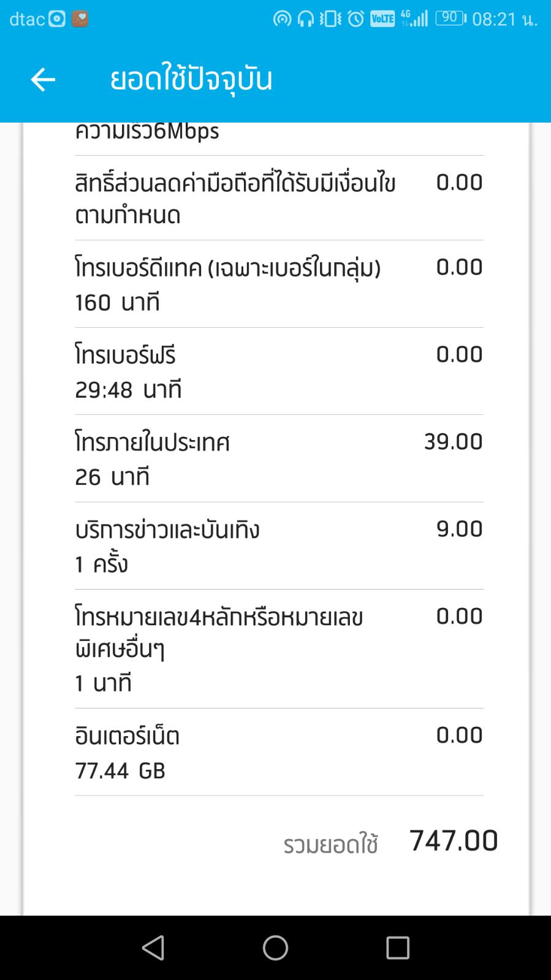
Task: Tap the vibrate mode status icon
Action: pos(330,19)
